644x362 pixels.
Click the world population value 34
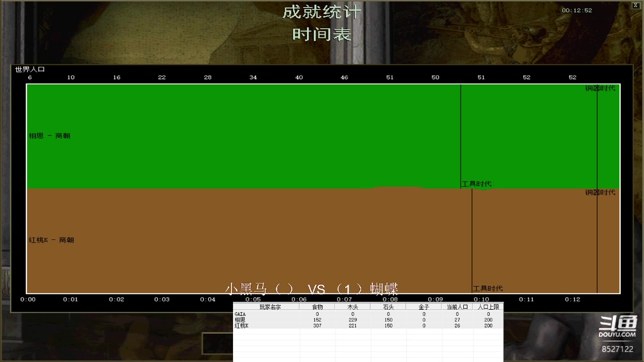[253, 77]
